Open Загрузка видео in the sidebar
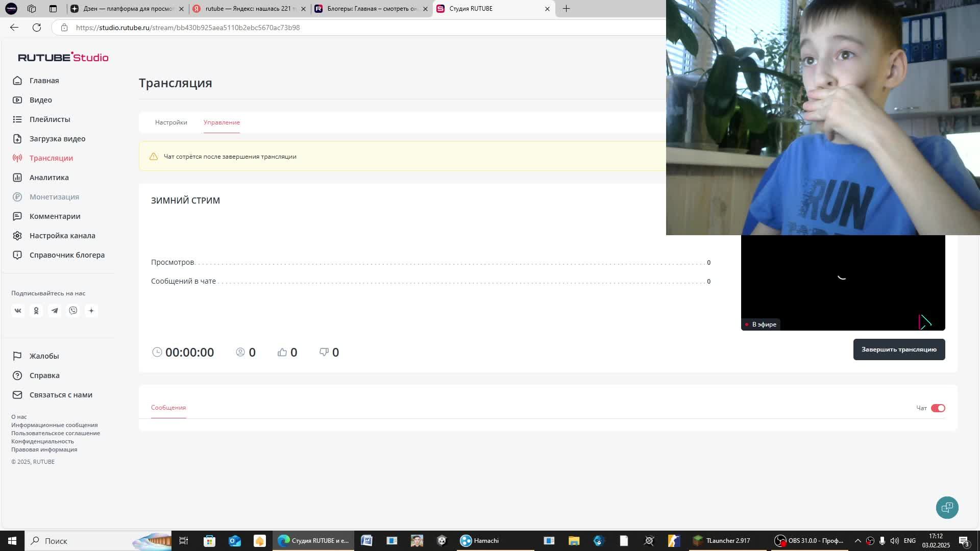 click(x=57, y=139)
